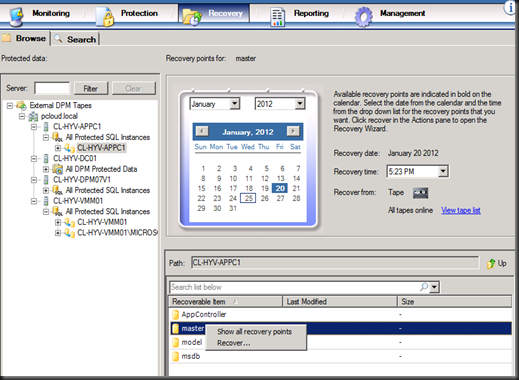
Task: Open the Reporting tab
Action: tap(299, 14)
